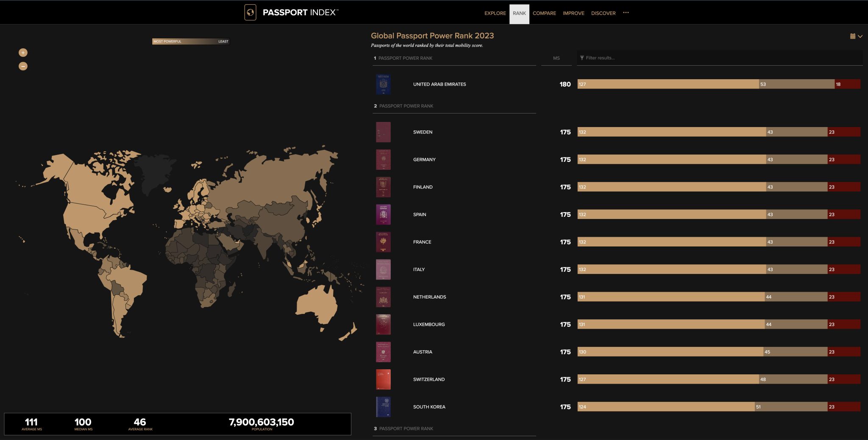Open the DISCOVER menu item

click(x=603, y=13)
